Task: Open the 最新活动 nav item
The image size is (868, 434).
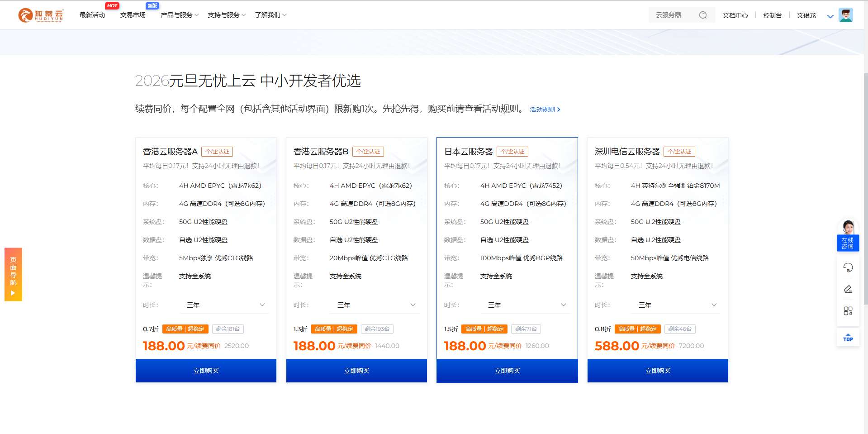Action: click(92, 15)
